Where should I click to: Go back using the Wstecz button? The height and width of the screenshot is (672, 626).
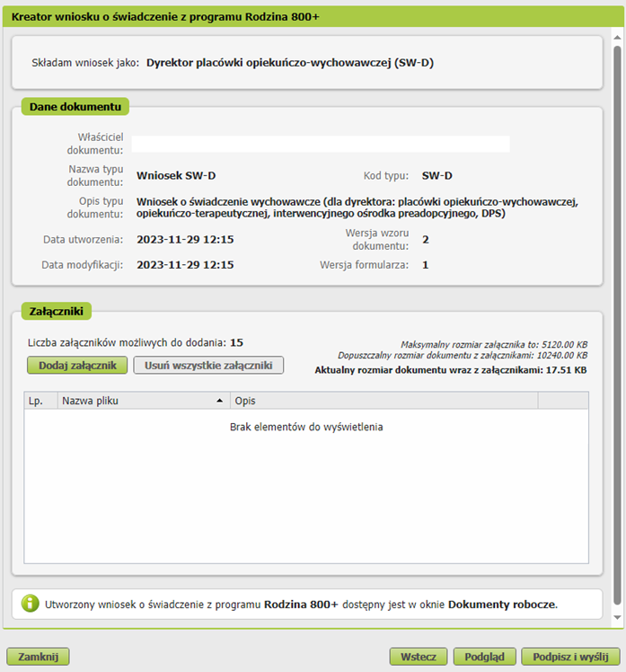tap(419, 657)
